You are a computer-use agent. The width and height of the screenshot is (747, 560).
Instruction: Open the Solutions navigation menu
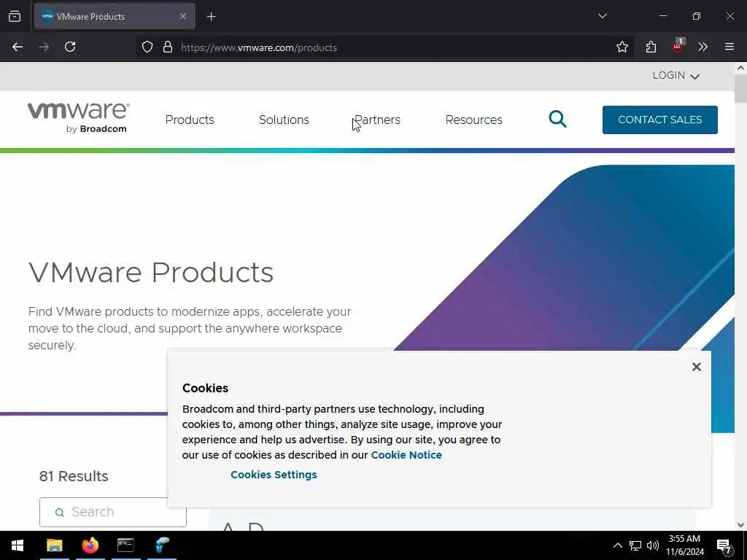click(x=284, y=120)
